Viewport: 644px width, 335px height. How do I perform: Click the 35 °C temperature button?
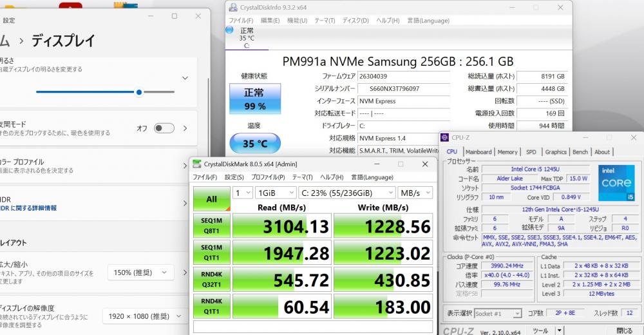tap(255, 144)
